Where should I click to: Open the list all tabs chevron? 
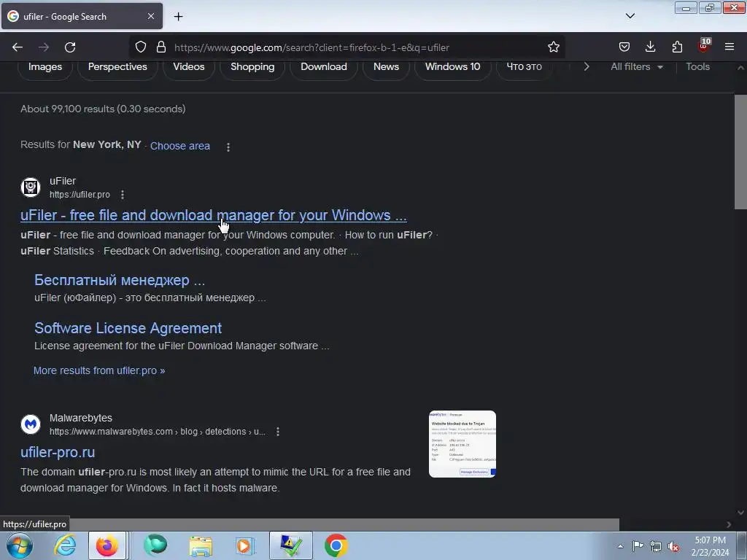630,16
